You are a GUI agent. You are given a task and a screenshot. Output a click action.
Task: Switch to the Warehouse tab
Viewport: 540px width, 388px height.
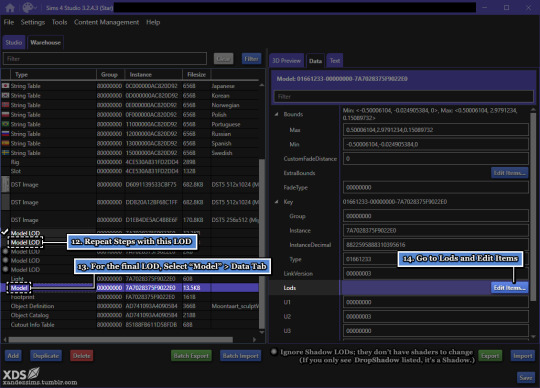coord(45,43)
